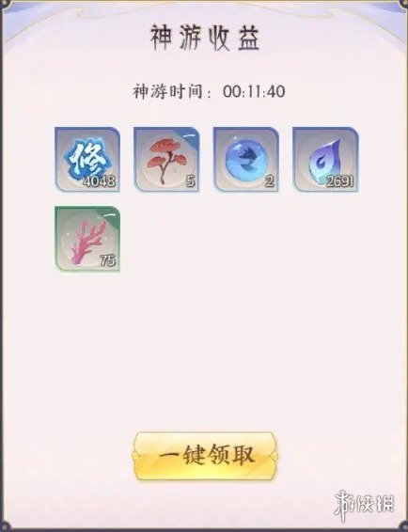Click the 75 quantity on coral icon
408x532 pixels.
click(107, 261)
